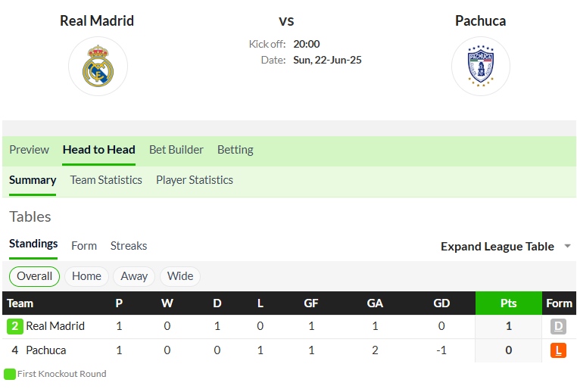577x392 pixels.
Task: Click the green First Knockout Round legend square
Action: (x=10, y=374)
